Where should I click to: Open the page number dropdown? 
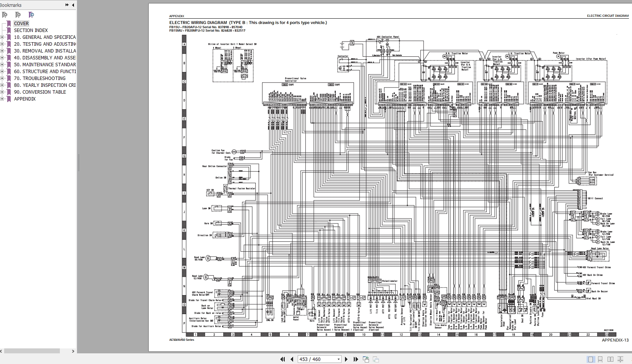[x=338, y=359]
